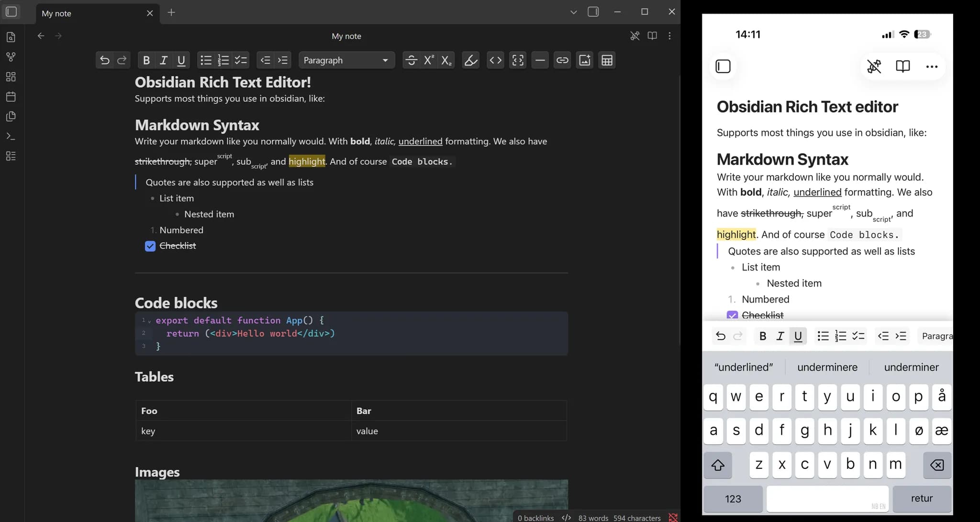The width and height of the screenshot is (980, 522).
Task: Toggle the right sidebar in desktop title bar
Action: (x=593, y=11)
